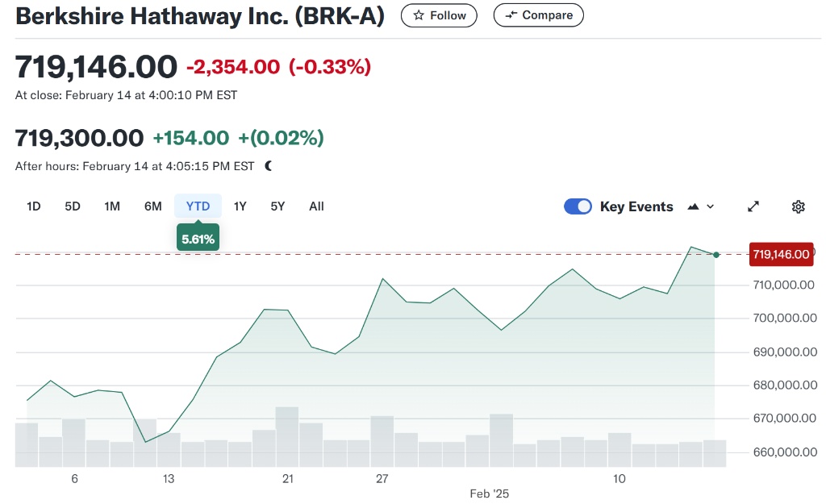Switch to the 6M range
The width and height of the screenshot is (826, 504).
(x=153, y=206)
